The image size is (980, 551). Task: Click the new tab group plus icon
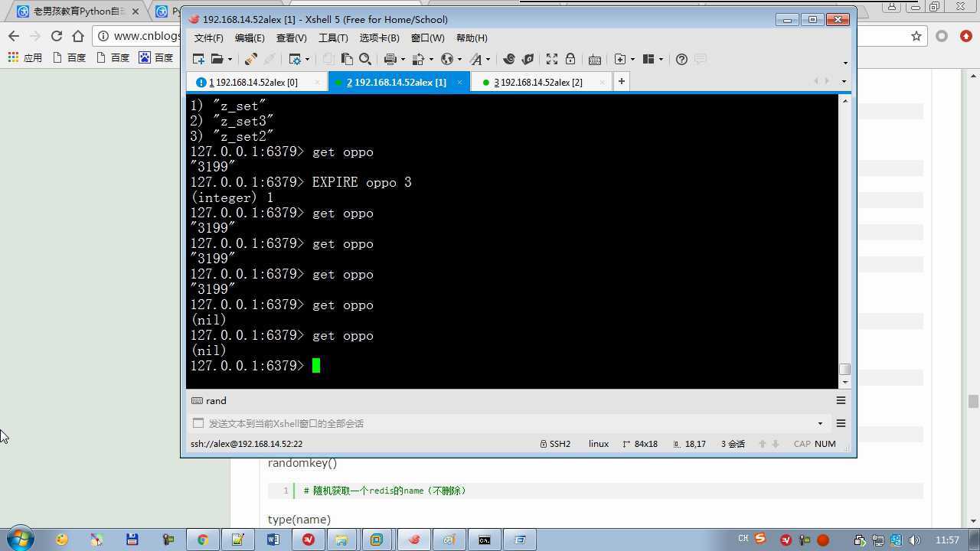[x=620, y=59]
